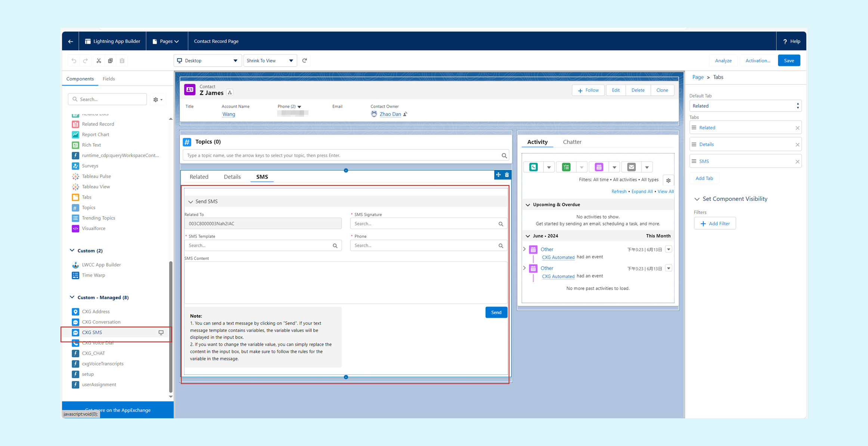The height and width of the screenshot is (446, 868).
Task: Click the SMS Template search field
Action: coord(263,246)
